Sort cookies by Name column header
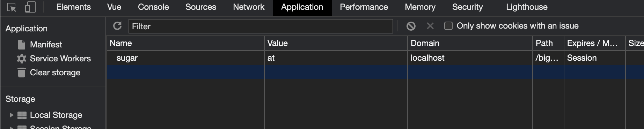Viewport: 644px width, 129px height. tap(185, 43)
